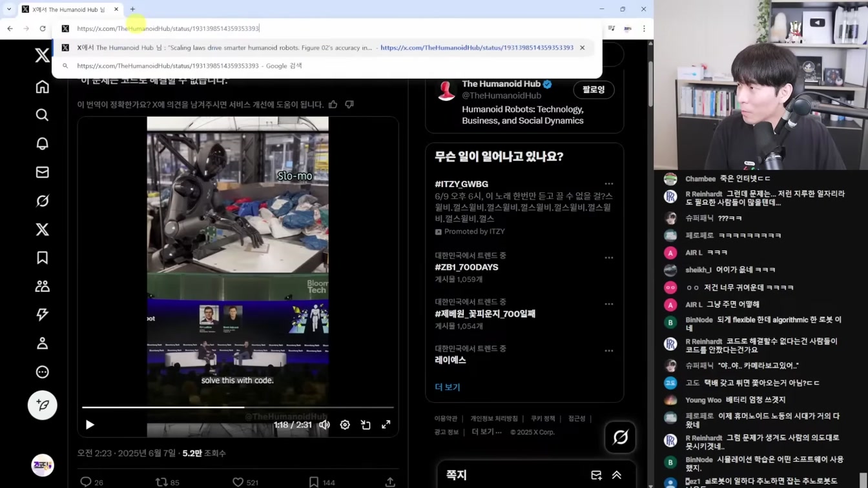
Task: Open Premium X icon in sidebar
Action: [x=42, y=229]
